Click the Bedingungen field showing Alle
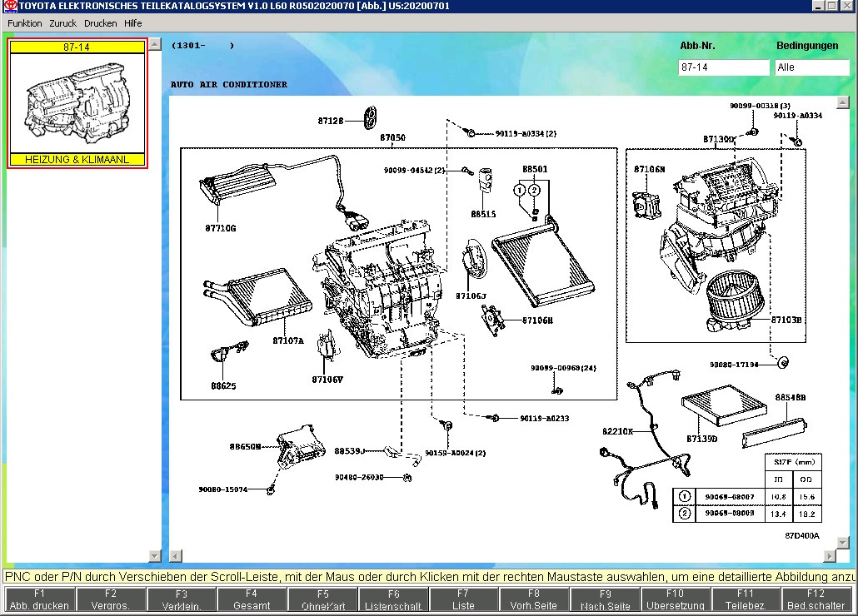The width and height of the screenshot is (858, 616). [x=811, y=67]
